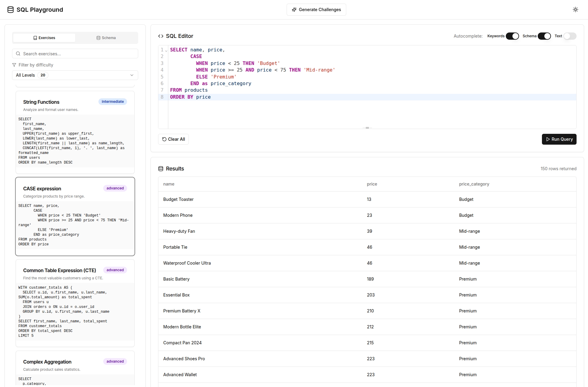Click the Advanced Shoes Pro row name
588x387 pixels.
pyautogui.click(x=184, y=359)
